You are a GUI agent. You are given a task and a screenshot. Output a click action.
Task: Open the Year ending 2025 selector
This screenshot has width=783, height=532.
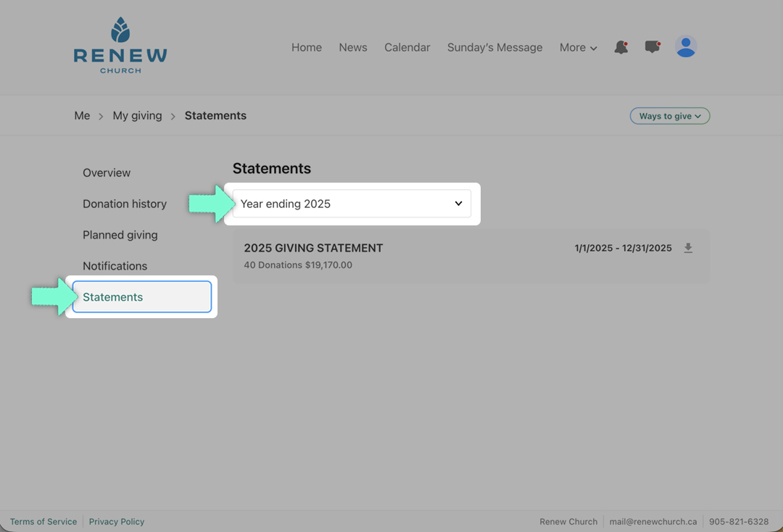tap(352, 204)
